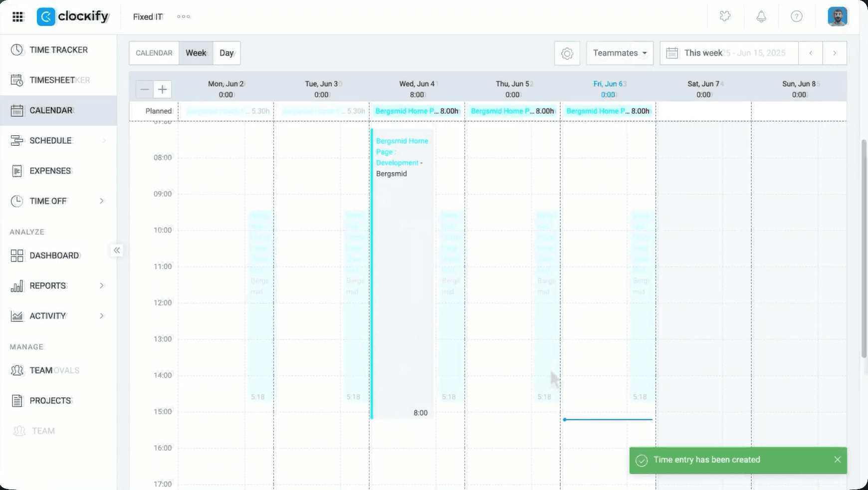Open the Schedule section

[58, 141]
